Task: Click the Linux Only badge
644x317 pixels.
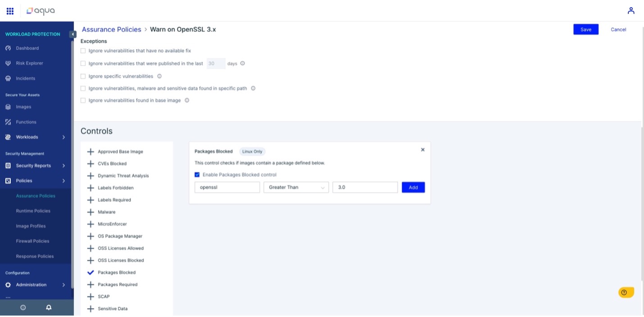Action: [x=252, y=152]
